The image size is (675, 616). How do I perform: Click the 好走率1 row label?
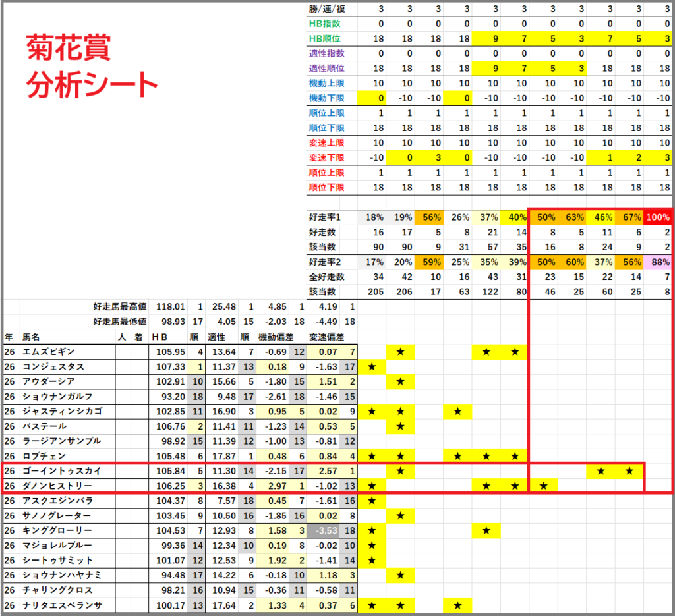tap(324, 217)
